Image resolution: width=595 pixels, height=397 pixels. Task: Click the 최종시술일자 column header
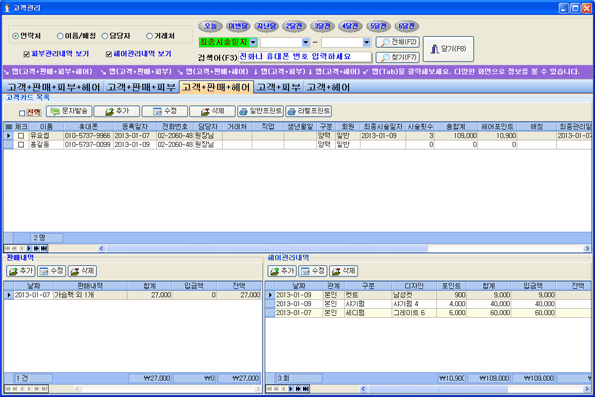tap(383, 126)
